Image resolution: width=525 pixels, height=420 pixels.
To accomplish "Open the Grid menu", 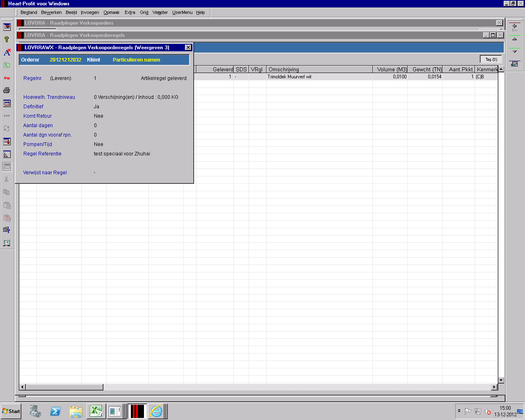I will point(144,12).
